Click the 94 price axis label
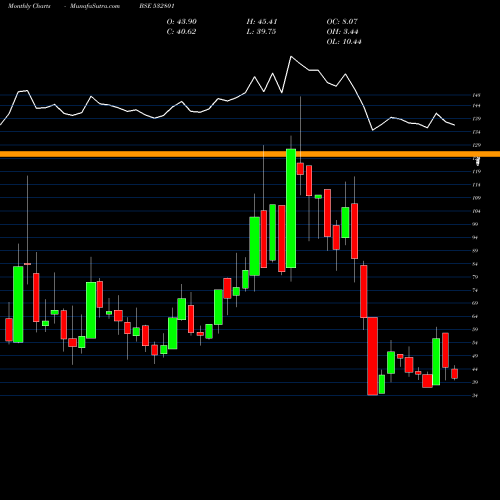The height and width of the screenshot is (500, 500). (475, 237)
